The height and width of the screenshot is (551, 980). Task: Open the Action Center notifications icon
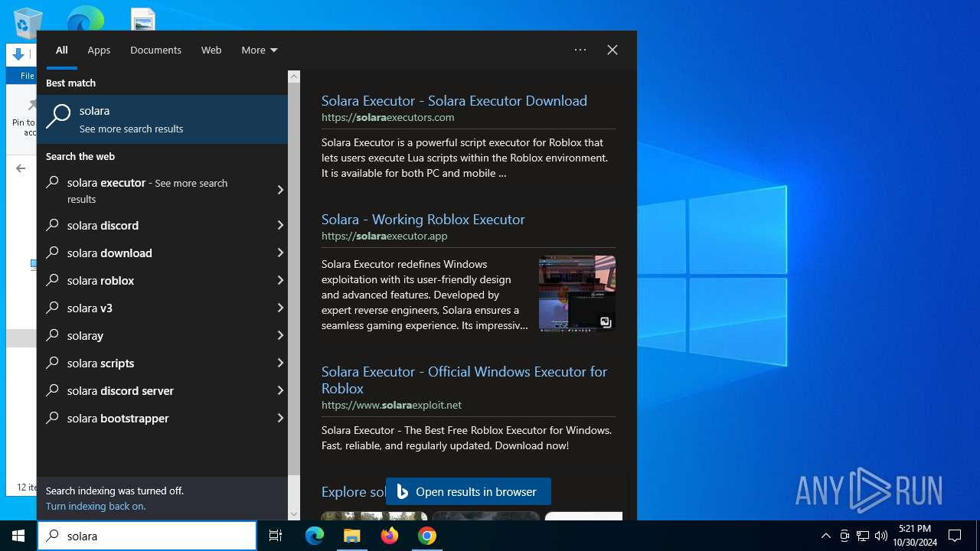[x=955, y=536]
